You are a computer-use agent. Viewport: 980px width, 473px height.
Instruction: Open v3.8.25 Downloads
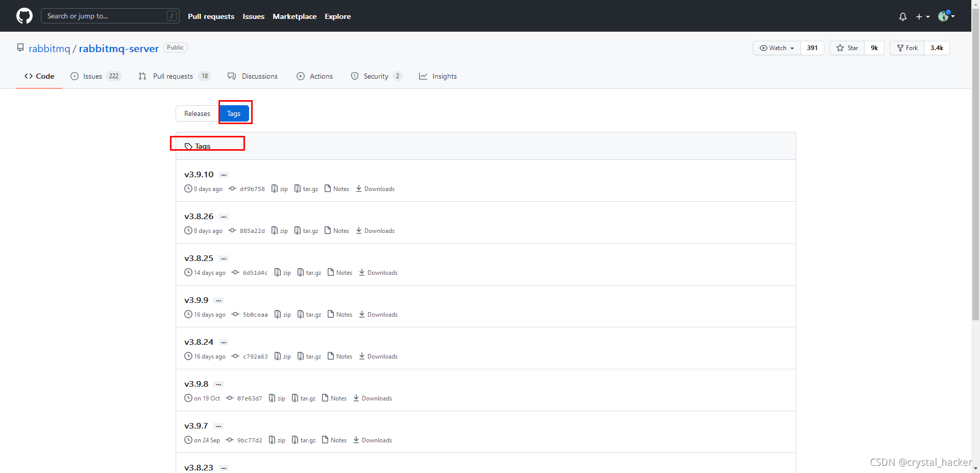click(378, 273)
